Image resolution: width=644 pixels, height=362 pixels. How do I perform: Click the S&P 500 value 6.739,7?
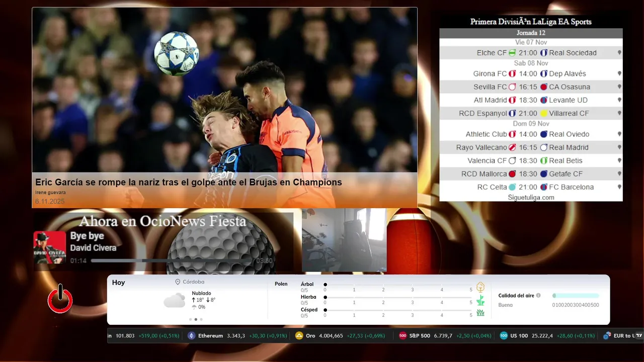443,336
